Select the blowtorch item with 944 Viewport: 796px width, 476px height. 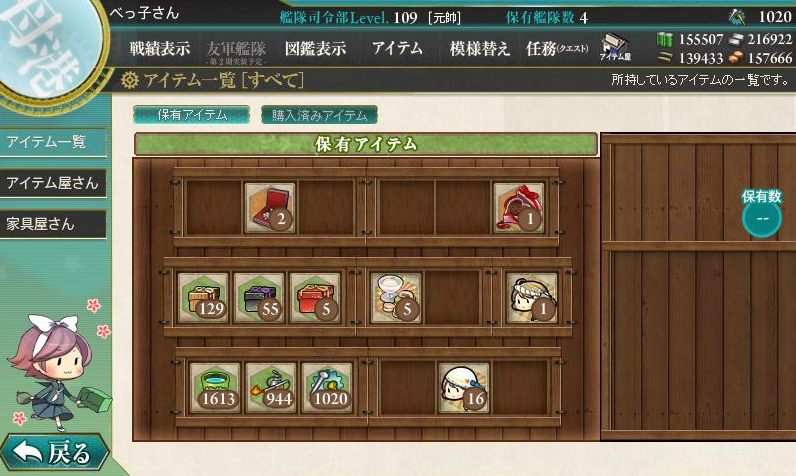coord(271,388)
